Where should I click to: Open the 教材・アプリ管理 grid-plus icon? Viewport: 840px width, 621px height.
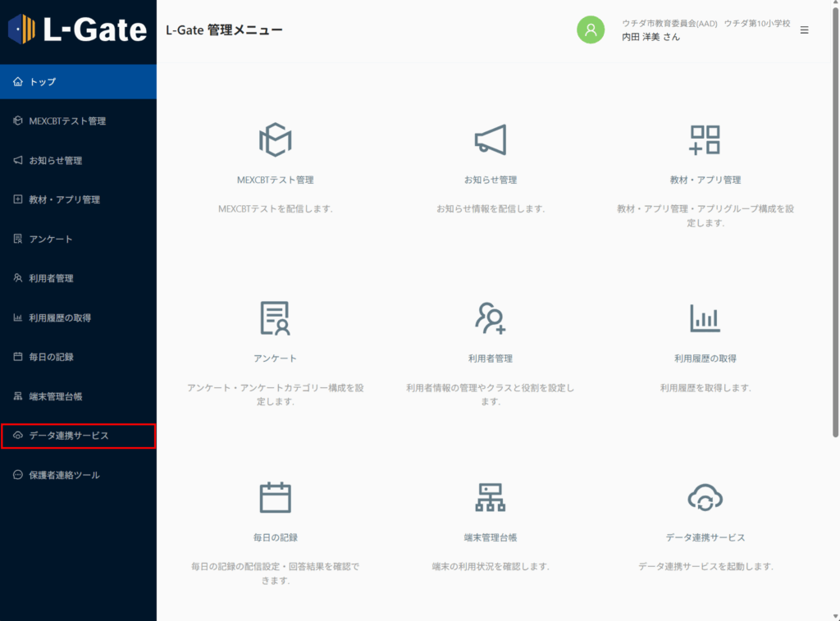tap(705, 139)
